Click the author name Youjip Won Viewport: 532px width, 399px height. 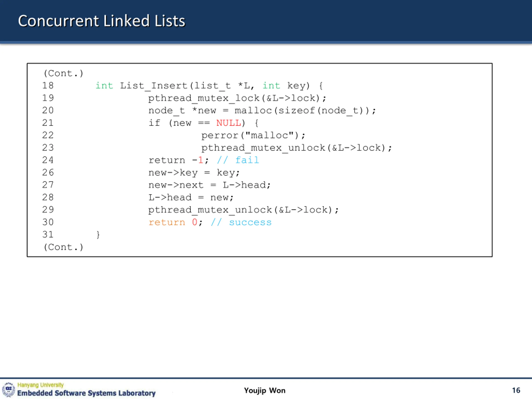point(265,390)
